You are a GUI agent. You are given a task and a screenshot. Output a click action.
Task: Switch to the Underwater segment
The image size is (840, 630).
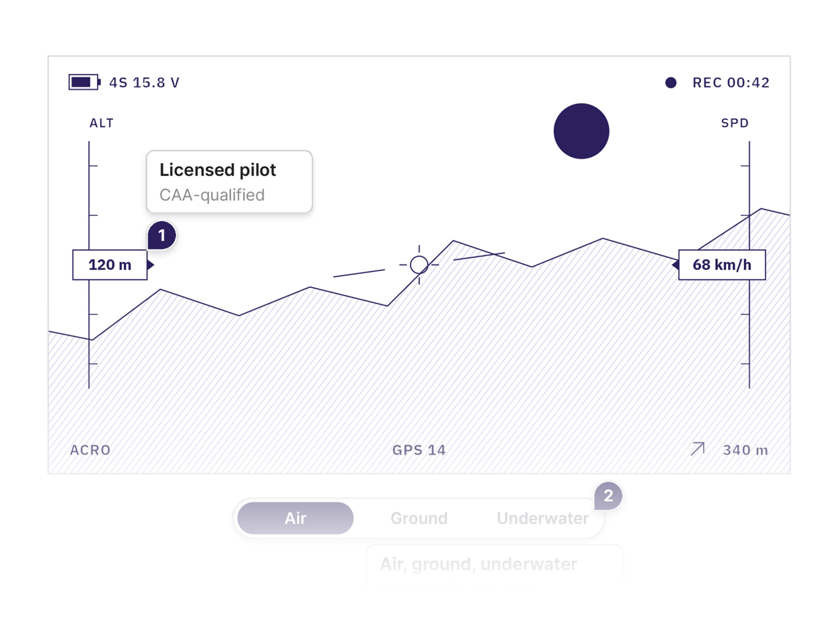pos(543,518)
